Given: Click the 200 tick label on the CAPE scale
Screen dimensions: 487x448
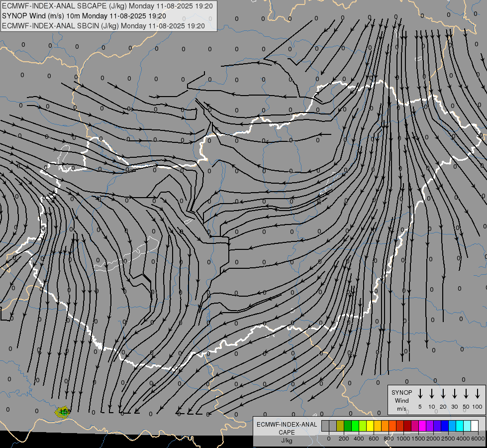Looking at the screenshot, I should (x=344, y=439).
